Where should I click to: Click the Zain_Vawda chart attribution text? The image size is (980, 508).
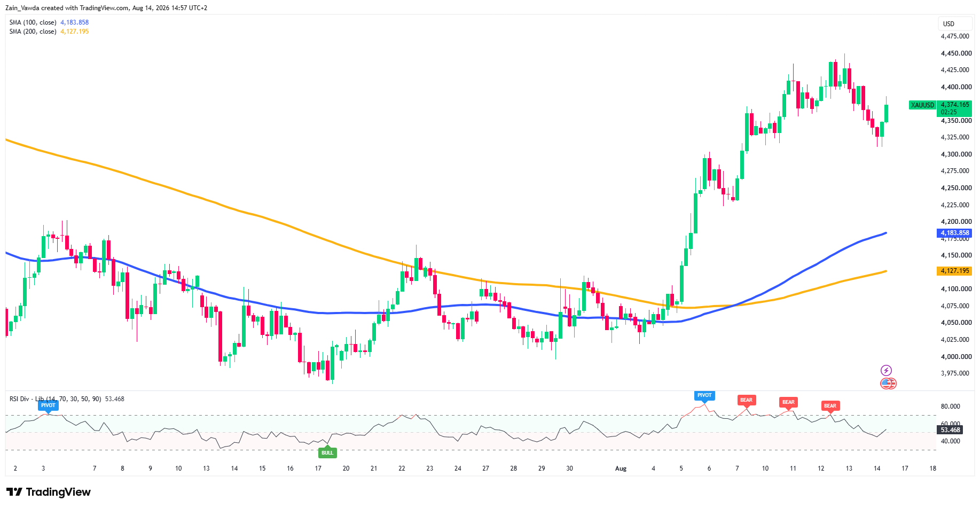106,8
